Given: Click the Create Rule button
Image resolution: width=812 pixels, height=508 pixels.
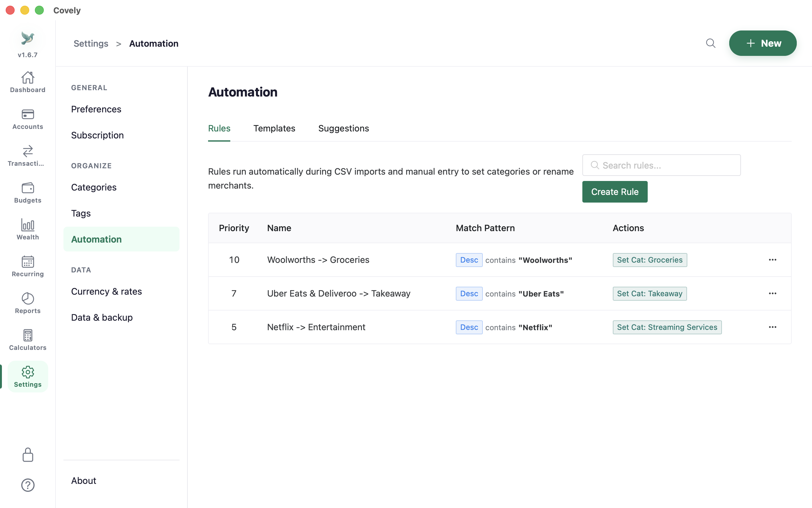Looking at the screenshot, I should 615,192.
